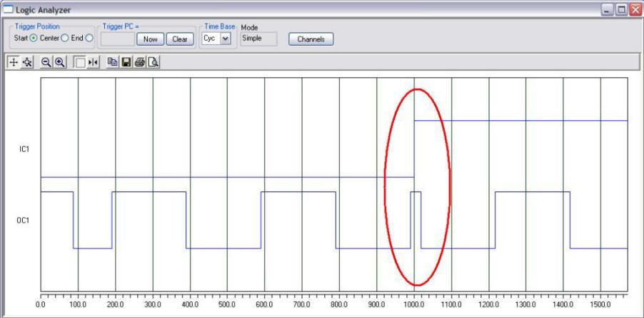Select Center trigger position radio button

tap(65, 38)
